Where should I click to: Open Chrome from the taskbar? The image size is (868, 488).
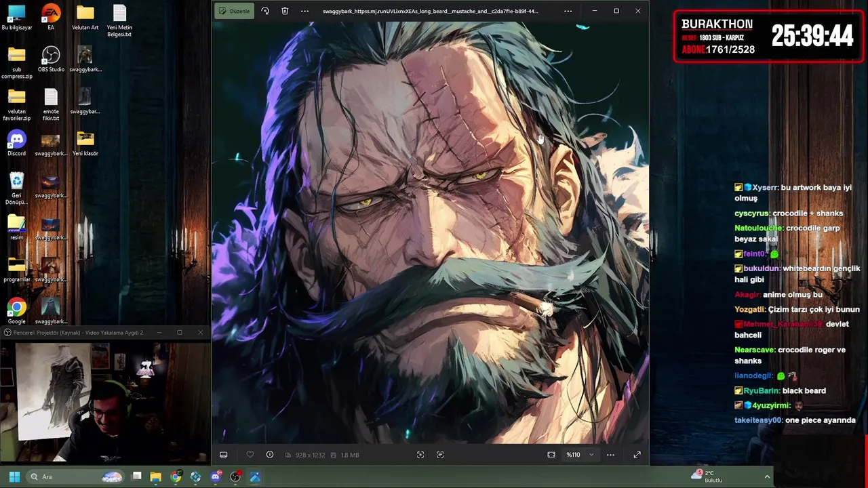[176, 476]
